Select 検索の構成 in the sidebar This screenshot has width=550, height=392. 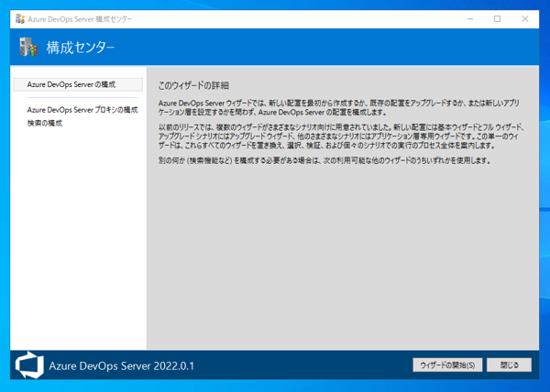[x=45, y=124]
